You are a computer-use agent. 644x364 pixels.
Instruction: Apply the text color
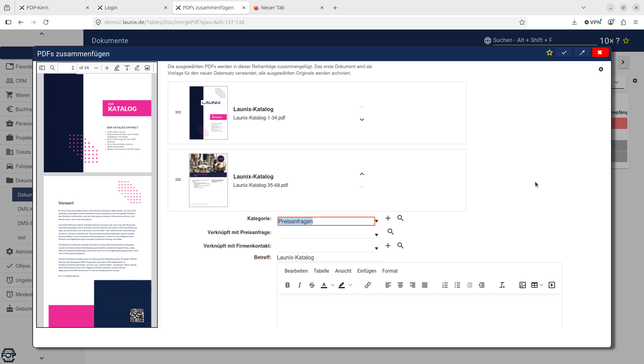point(324,285)
